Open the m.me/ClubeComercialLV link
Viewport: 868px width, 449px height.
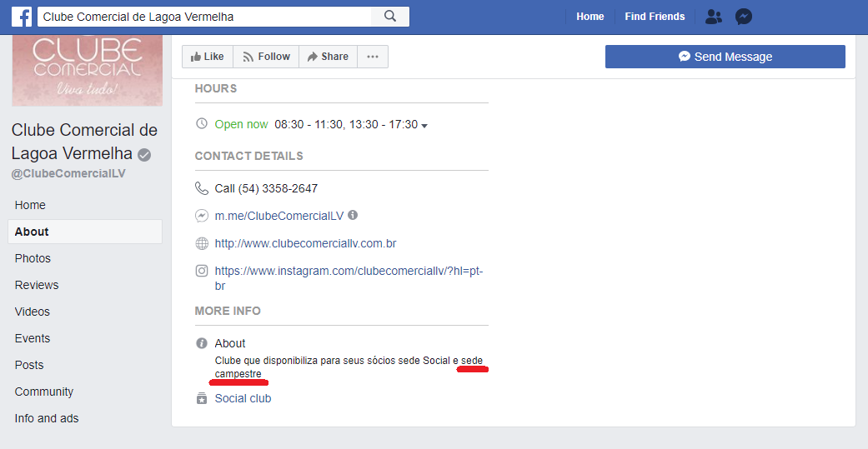tap(279, 216)
